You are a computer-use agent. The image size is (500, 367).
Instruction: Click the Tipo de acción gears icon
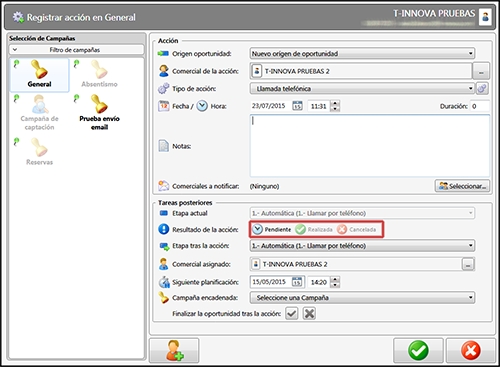click(163, 88)
